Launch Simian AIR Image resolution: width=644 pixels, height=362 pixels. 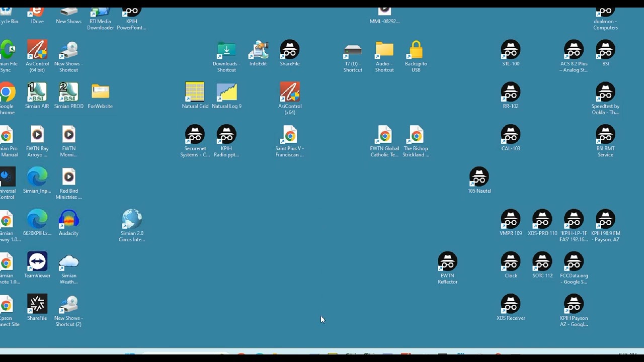click(x=37, y=96)
